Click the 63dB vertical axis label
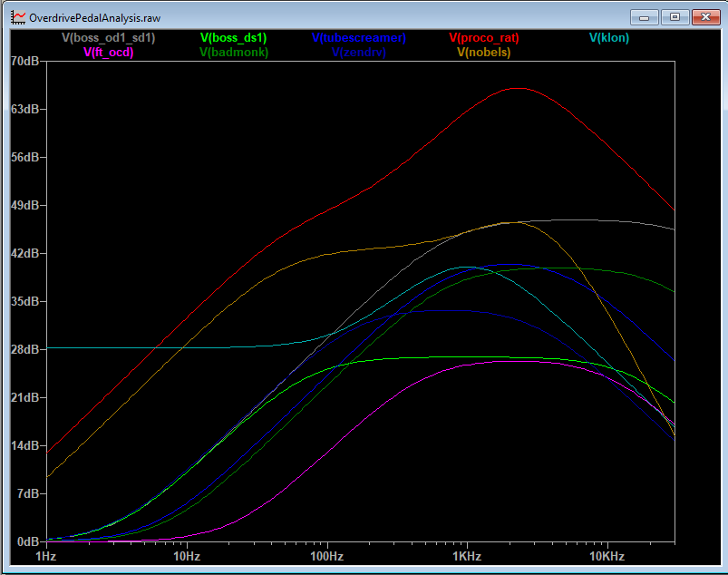Screen dimensions: 728x575 tap(25, 109)
